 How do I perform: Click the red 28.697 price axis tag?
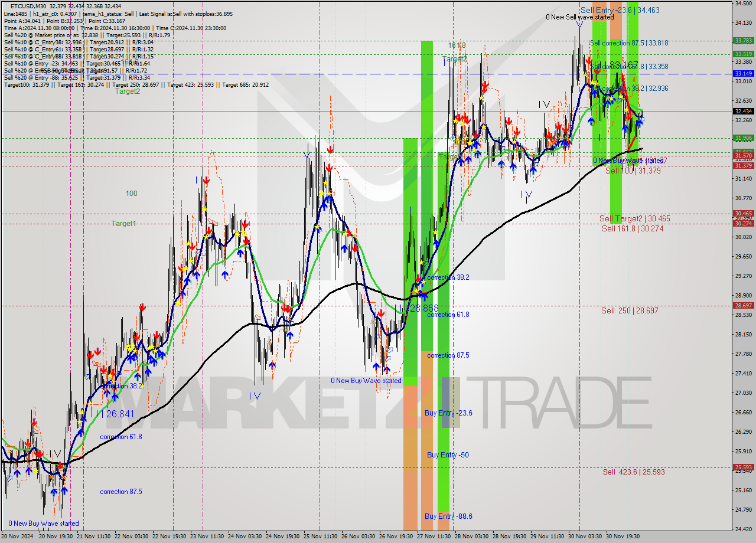pos(743,306)
